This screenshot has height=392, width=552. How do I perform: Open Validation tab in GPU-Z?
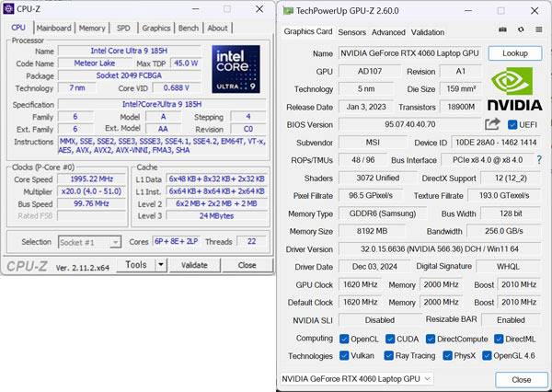tap(428, 32)
